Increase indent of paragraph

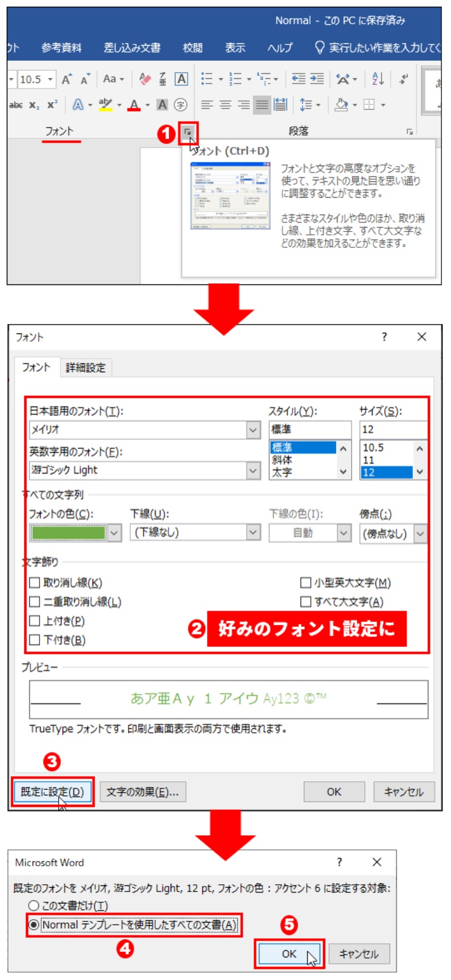click(317, 79)
